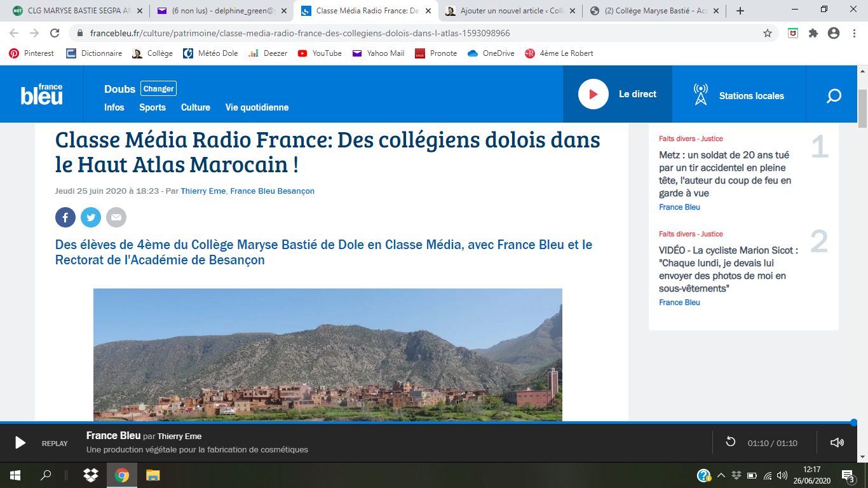Show hidden system tray icons
Screen dimensions: 868x488
[721, 475]
